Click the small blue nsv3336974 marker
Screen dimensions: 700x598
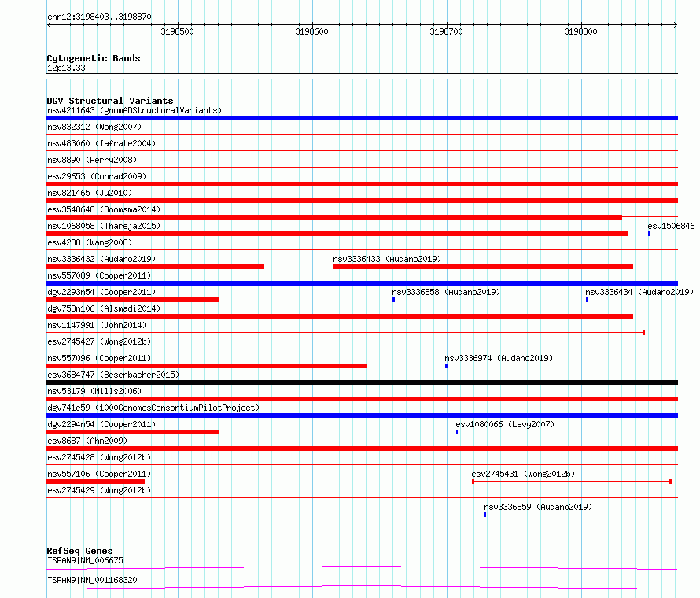[x=447, y=366]
